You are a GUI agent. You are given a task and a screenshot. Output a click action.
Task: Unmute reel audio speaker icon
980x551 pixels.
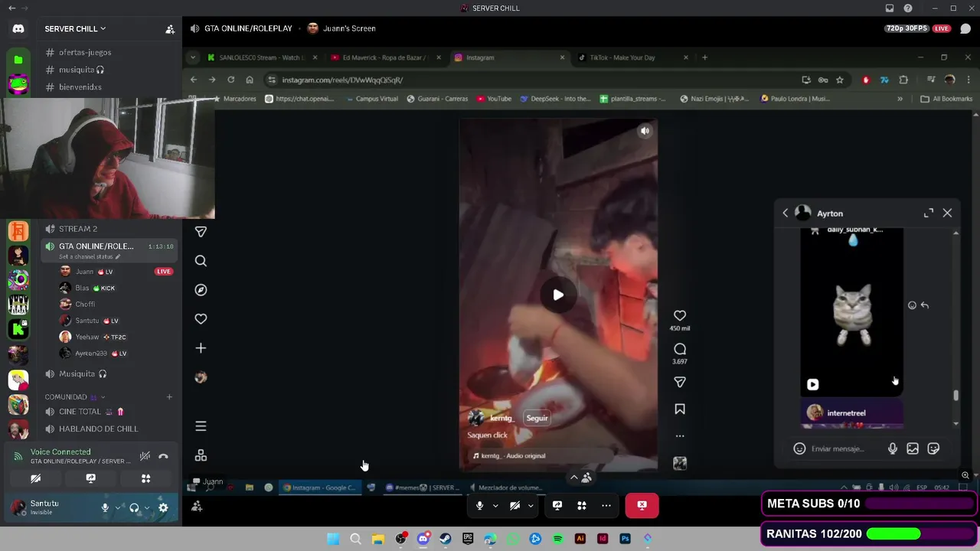645,131
